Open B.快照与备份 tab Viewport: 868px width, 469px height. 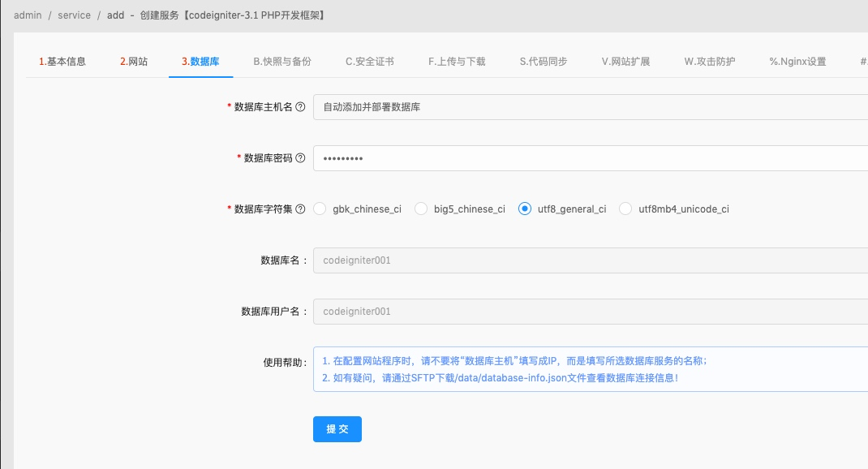(282, 62)
